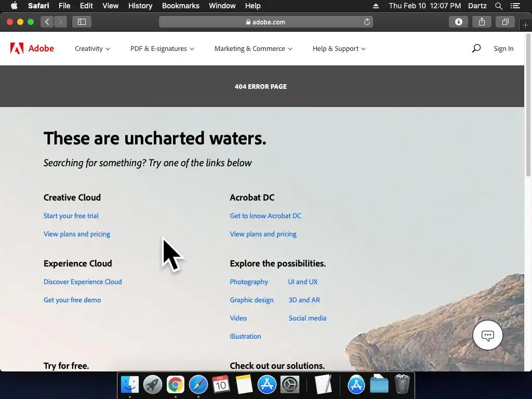Open the Illustration link
The height and width of the screenshot is (399, 532).
tap(245, 336)
